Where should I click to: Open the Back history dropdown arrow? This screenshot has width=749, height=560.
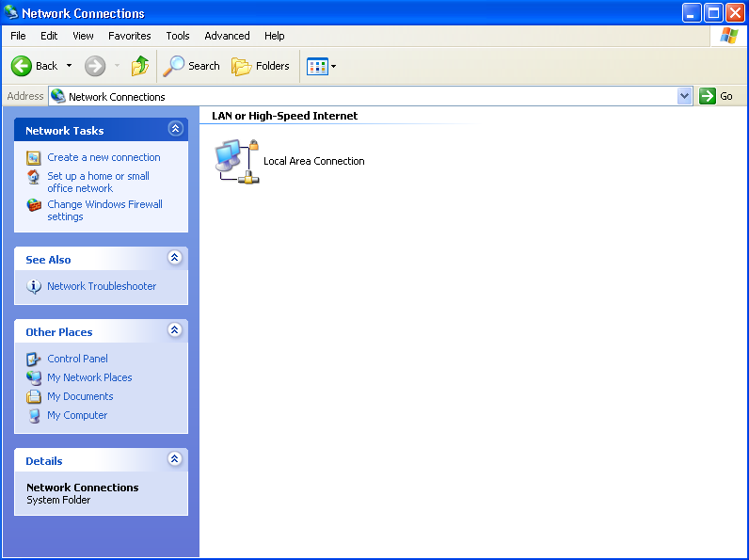[x=70, y=66]
